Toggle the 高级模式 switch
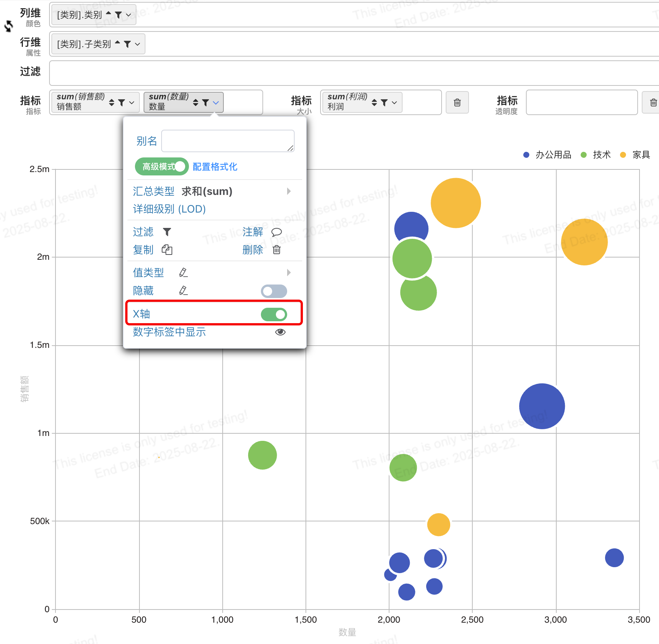The image size is (659, 644). click(x=162, y=166)
